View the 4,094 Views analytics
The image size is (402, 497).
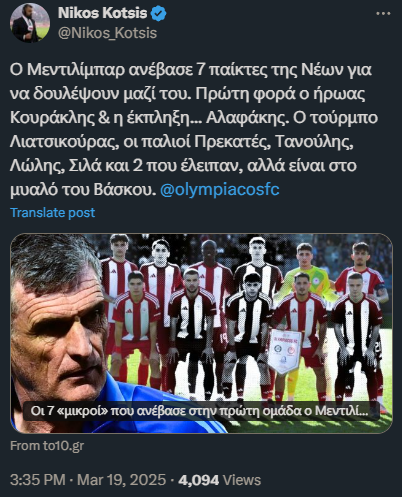coord(219,480)
